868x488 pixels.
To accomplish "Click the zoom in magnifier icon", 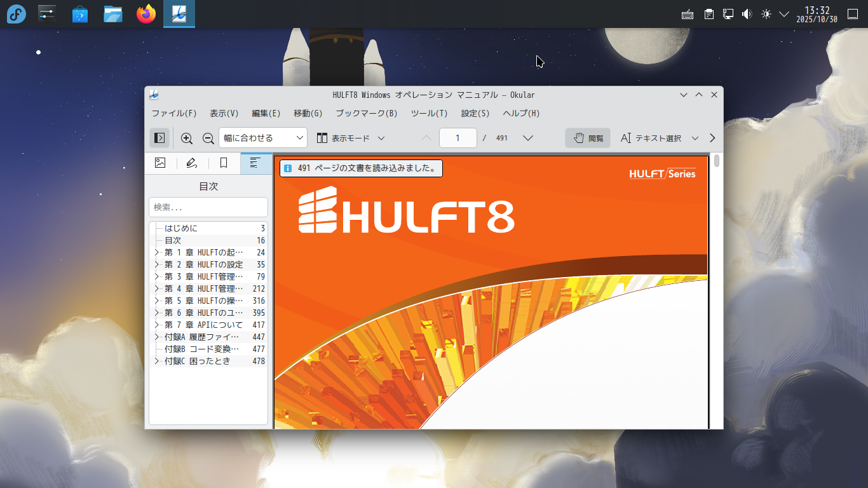I will pos(187,138).
